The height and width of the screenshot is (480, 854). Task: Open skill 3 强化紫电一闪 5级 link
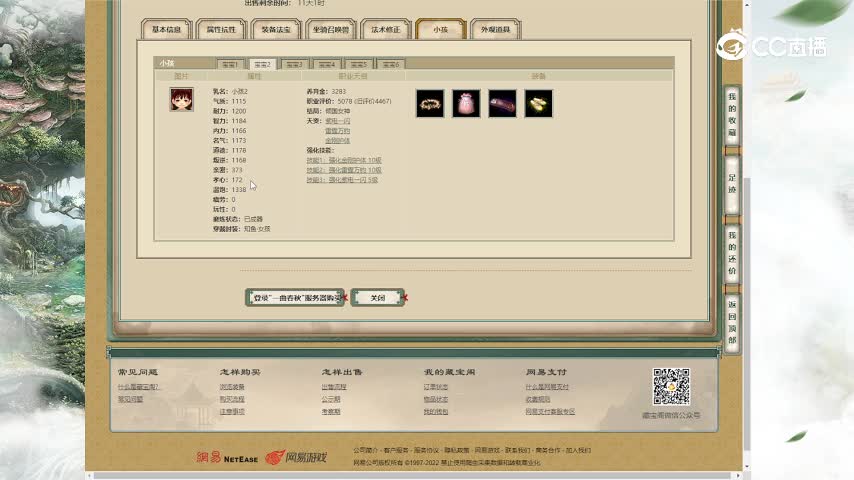[x=342, y=180]
